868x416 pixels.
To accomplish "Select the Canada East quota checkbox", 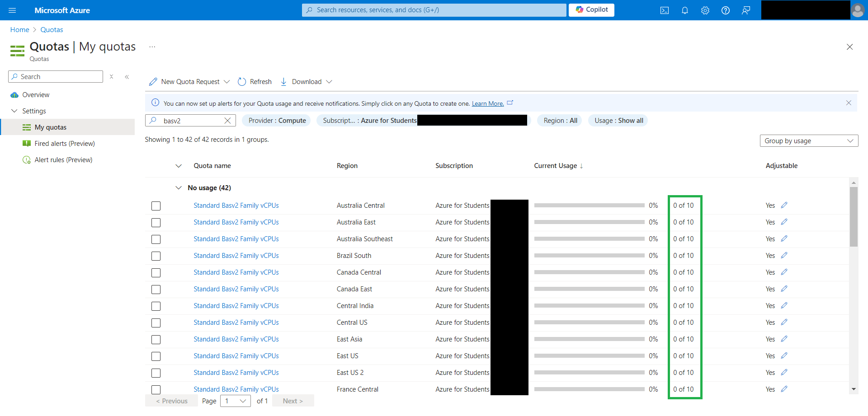I will (156, 290).
